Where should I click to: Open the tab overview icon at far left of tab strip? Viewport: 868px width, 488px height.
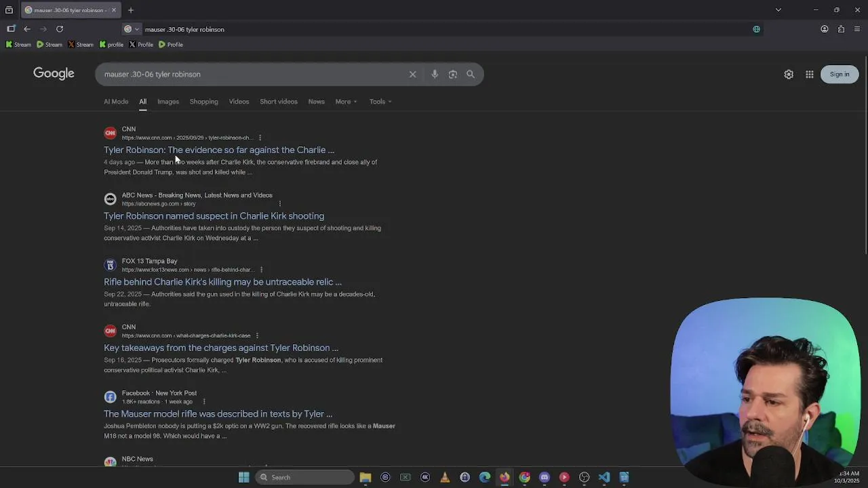(9, 10)
